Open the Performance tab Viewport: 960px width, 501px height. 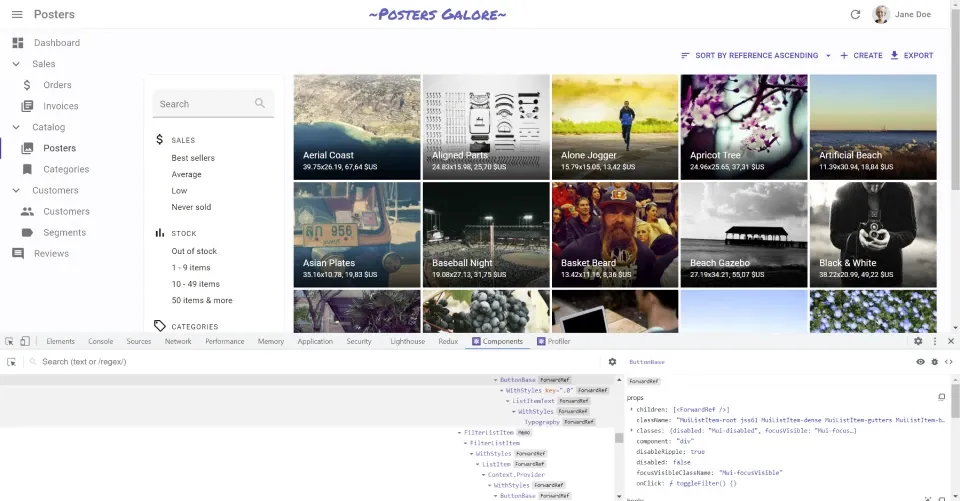coord(225,341)
